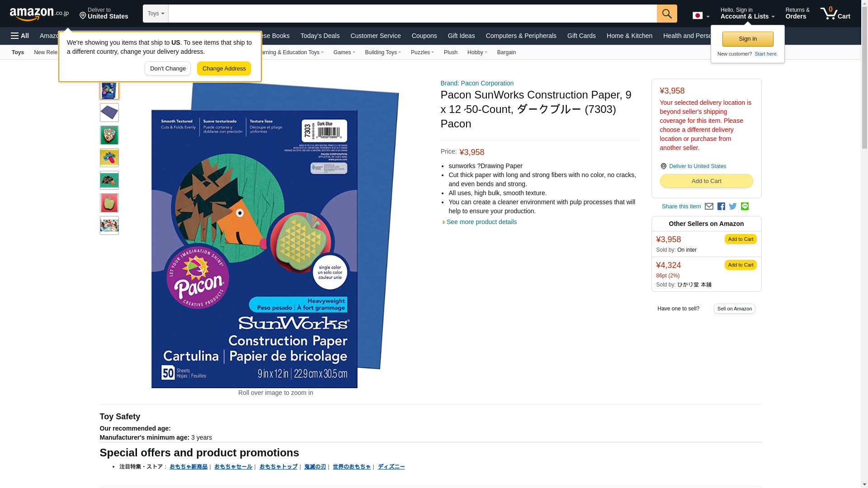Open Today's Deals in navigation bar
This screenshot has height=488, width=868.
pyautogui.click(x=320, y=36)
